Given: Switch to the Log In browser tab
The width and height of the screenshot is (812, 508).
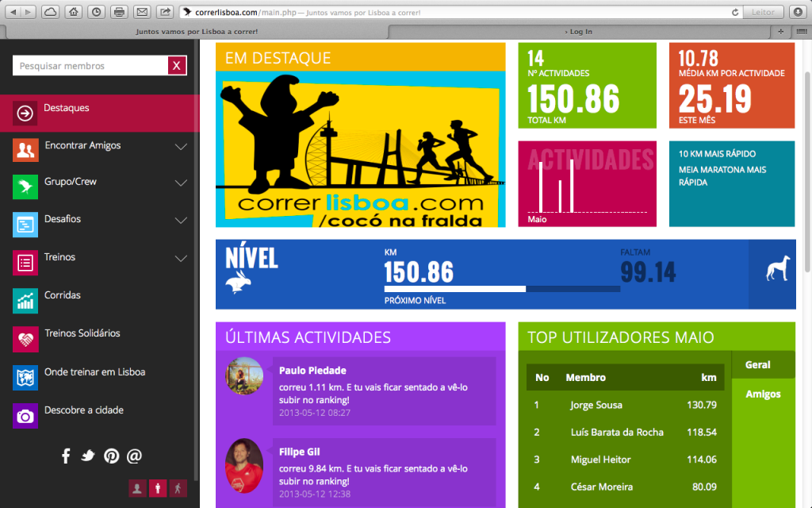Looking at the screenshot, I should [x=580, y=32].
